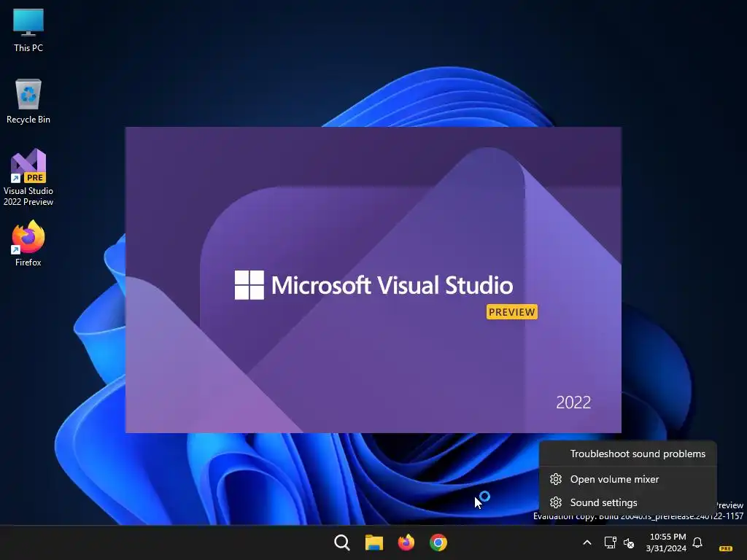This screenshot has width=747, height=560.
Task: Choose Sound settings from context menu
Action: pos(628,502)
